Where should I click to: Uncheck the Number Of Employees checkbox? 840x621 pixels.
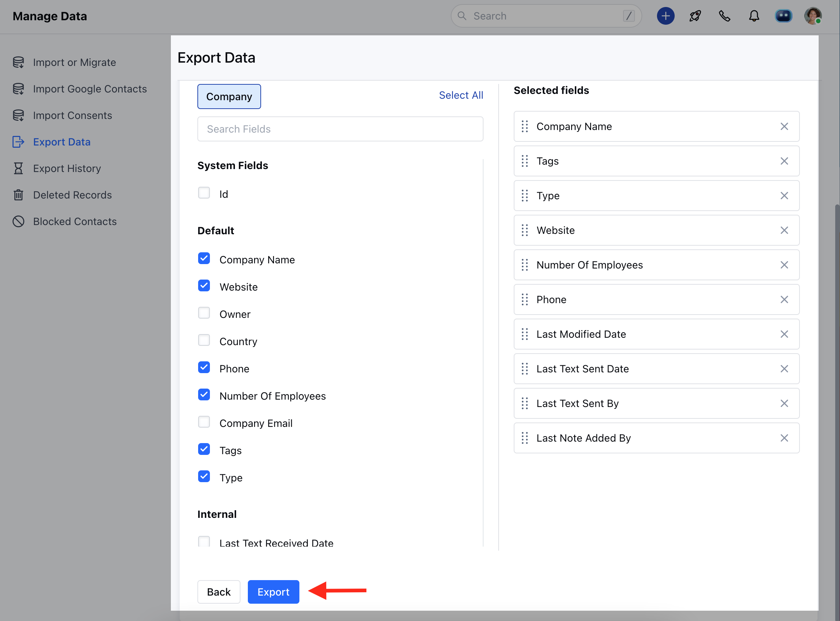pos(204,395)
